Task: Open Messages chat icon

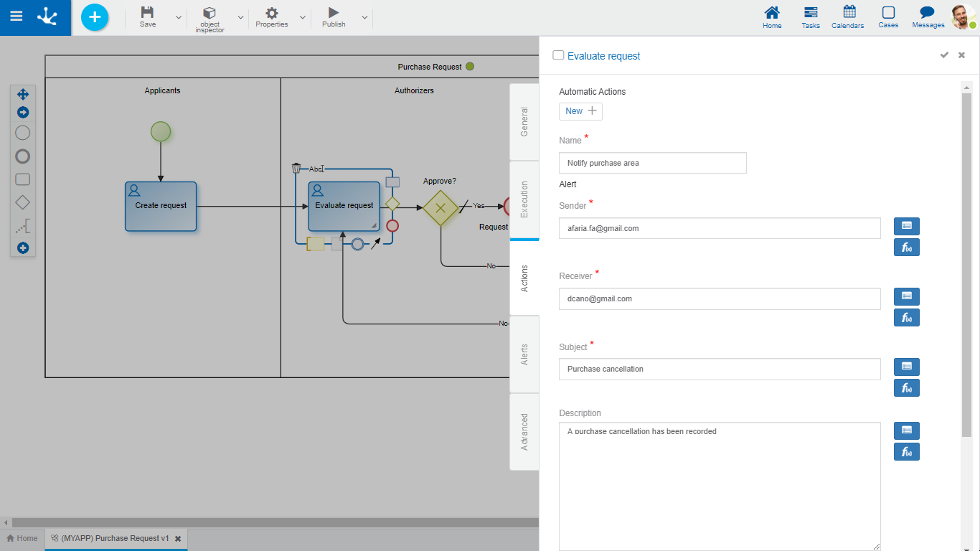Action: pos(927,13)
